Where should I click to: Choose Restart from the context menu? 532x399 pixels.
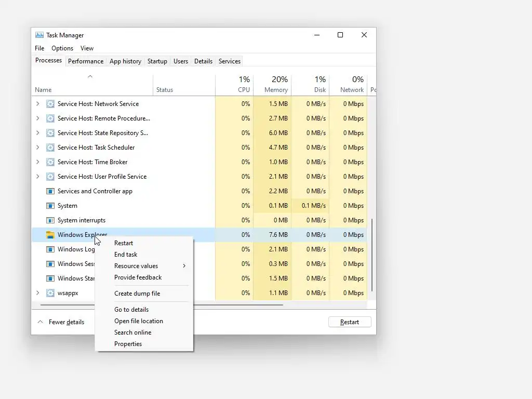coord(144,243)
